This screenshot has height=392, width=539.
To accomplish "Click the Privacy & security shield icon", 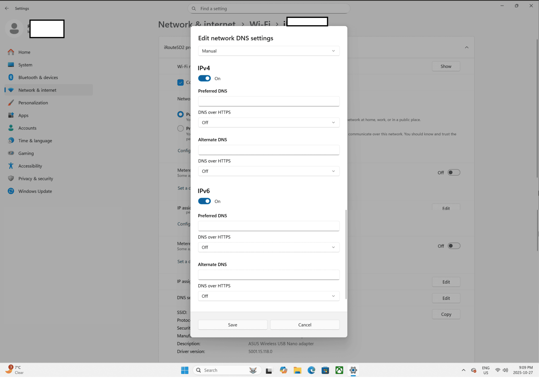I will pos(11,178).
